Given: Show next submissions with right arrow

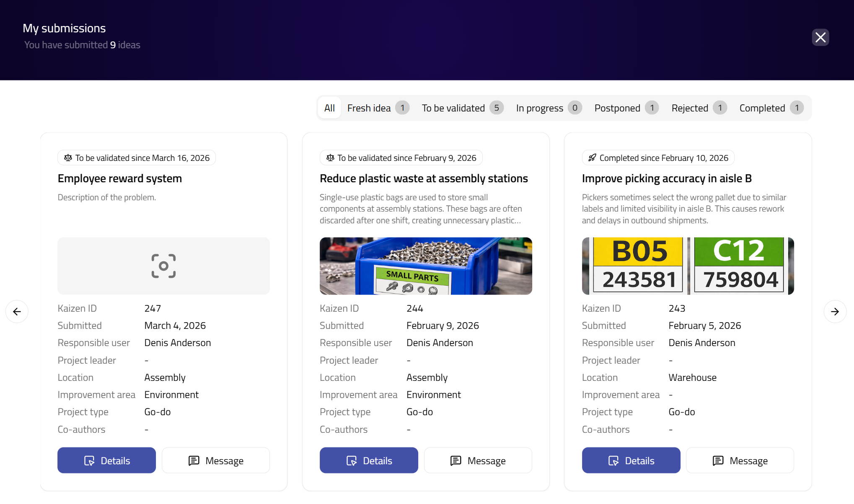Looking at the screenshot, I should pos(835,311).
